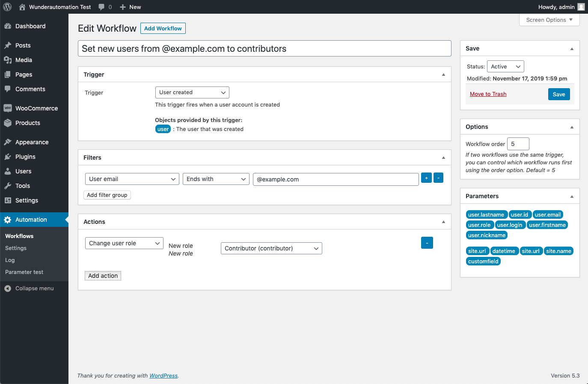Image resolution: width=588 pixels, height=384 pixels.
Task: Collapse the Parameters panel with its arrow
Action: [572, 196]
